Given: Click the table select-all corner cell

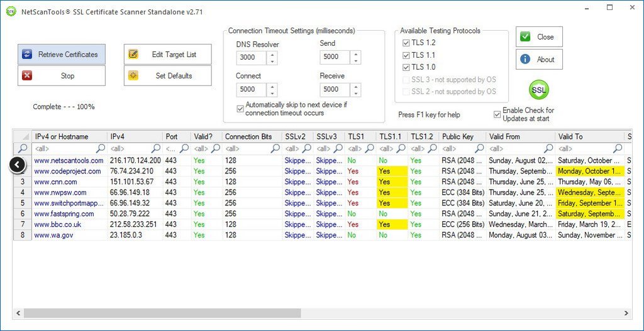Looking at the screenshot, I should (23, 136).
